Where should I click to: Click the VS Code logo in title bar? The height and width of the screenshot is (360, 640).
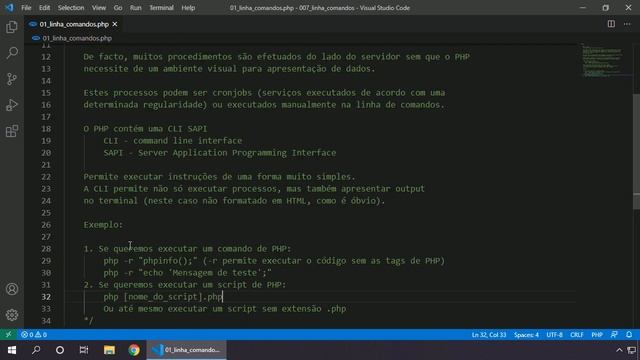pos(9,8)
